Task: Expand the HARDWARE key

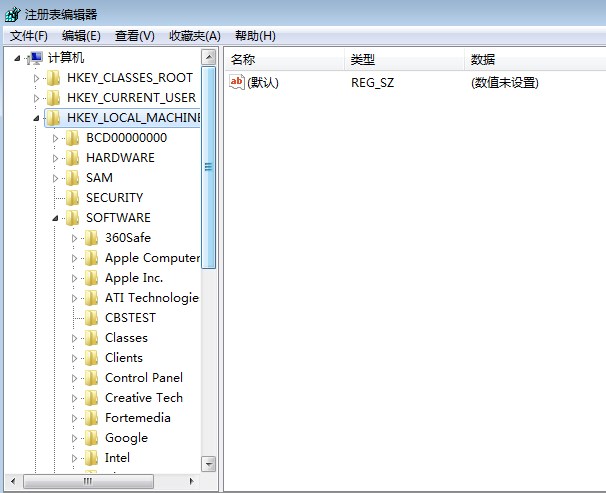Action: tap(55, 158)
